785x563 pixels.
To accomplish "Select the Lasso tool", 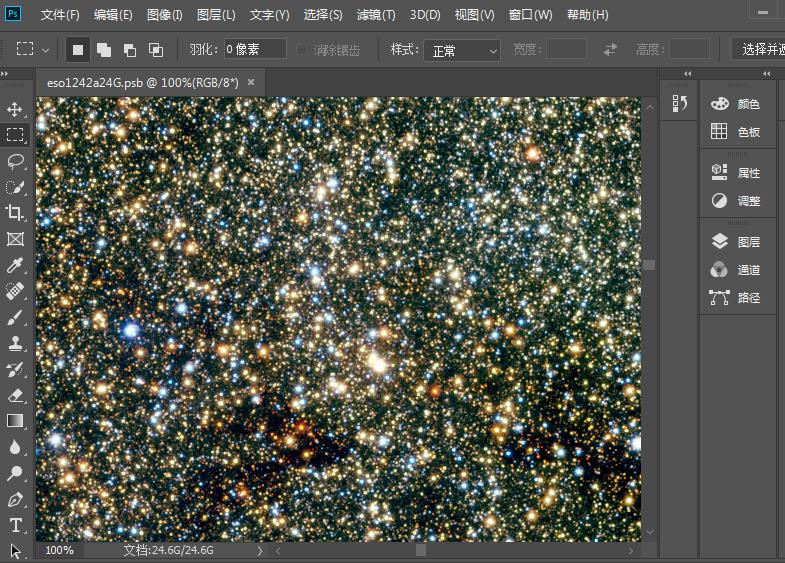I will tap(15, 161).
